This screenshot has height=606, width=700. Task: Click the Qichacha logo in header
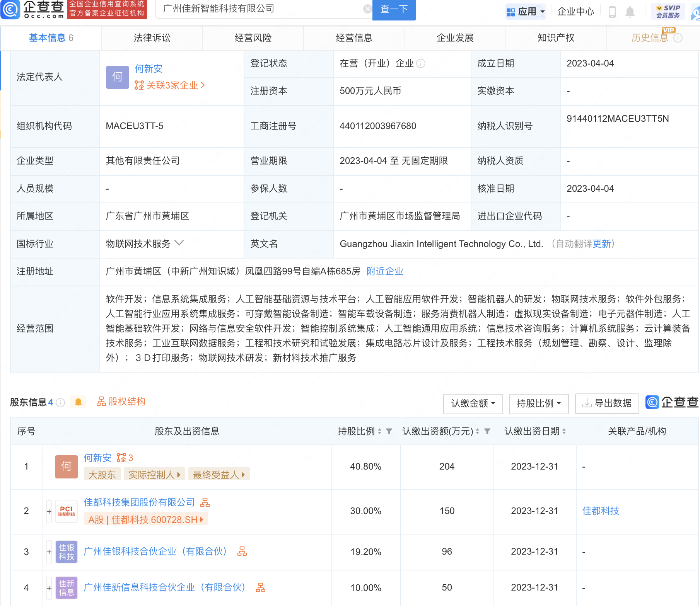[33, 9]
